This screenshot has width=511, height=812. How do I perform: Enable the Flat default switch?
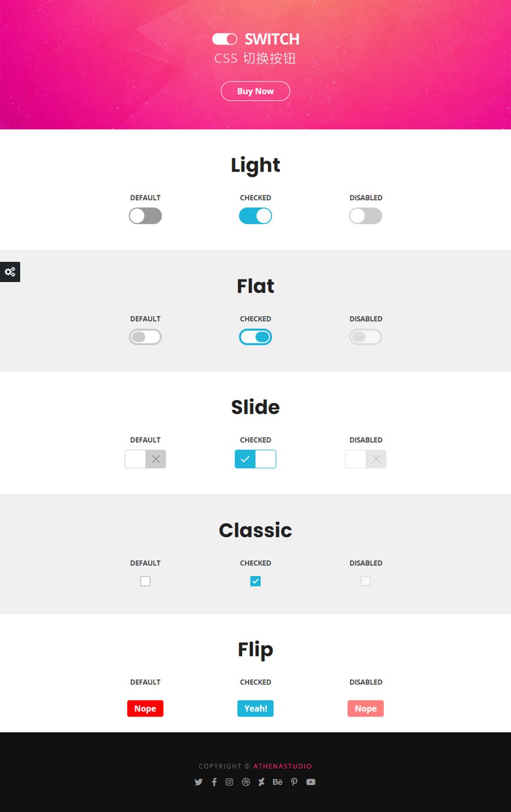pyautogui.click(x=145, y=337)
